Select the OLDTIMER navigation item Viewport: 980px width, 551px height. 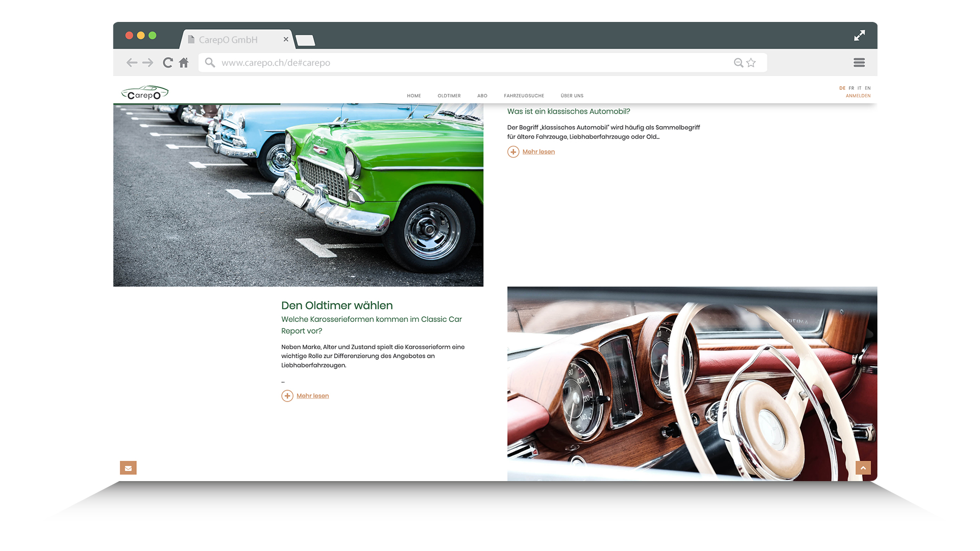[449, 95]
